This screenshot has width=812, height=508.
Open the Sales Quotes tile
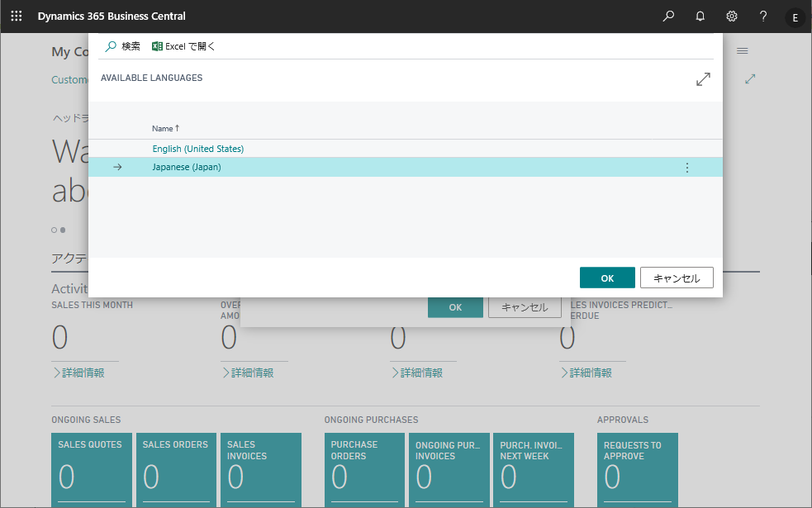(x=92, y=470)
